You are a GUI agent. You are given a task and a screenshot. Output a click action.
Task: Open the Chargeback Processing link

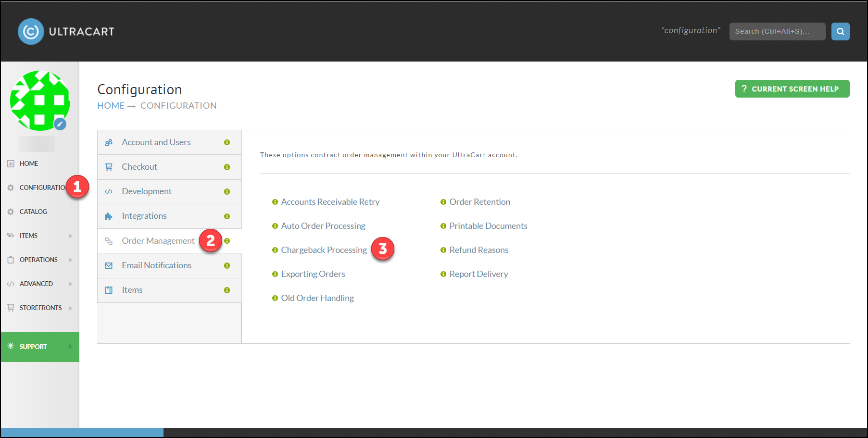324,250
